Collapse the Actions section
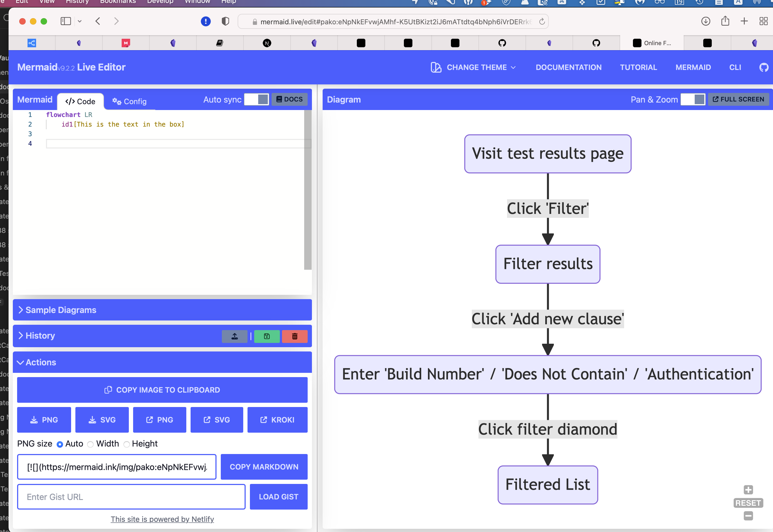The height and width of the screenshot is (532, 773). point(162,362)
